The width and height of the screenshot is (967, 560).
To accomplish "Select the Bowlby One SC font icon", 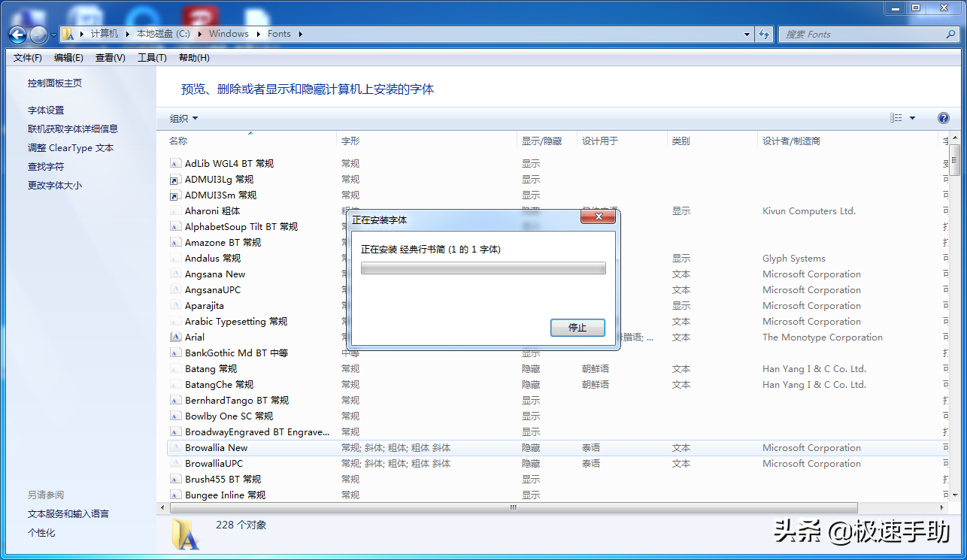I will (175, 416).
